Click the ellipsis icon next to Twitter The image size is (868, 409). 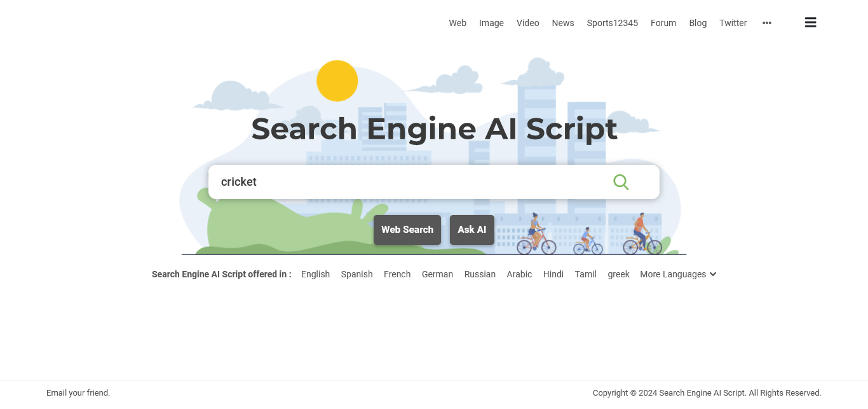click(x=767, y=23)
